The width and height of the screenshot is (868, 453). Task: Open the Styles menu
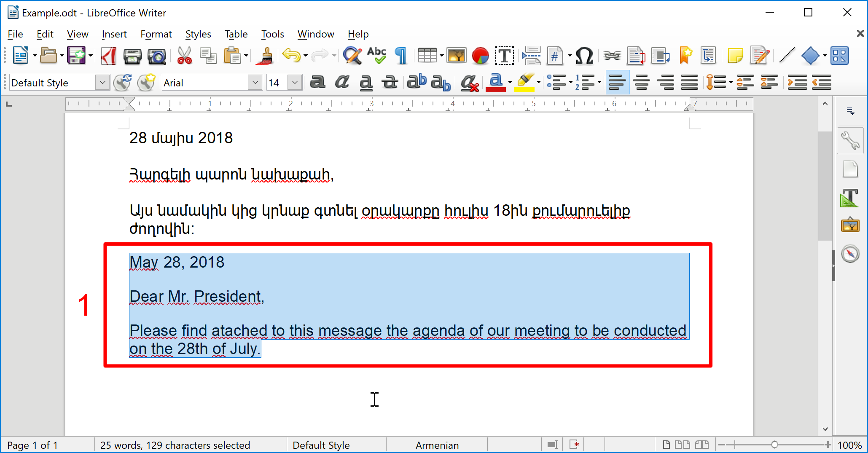198,34
